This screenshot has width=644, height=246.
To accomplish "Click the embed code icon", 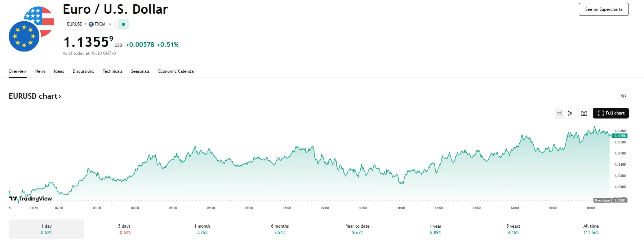I will (x=623, y=96).
